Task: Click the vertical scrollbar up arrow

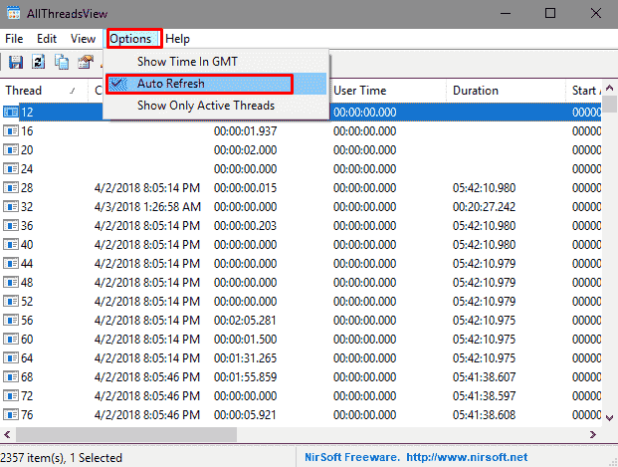Action: pos(609,88)
